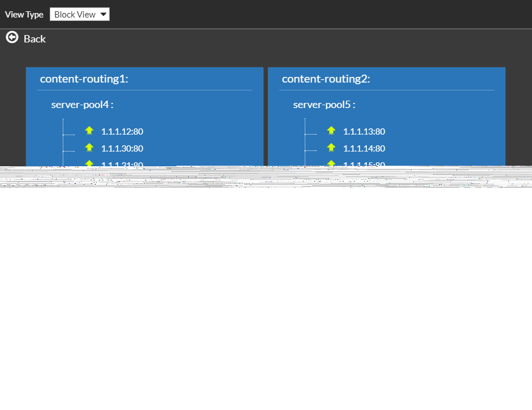
Task: Click the server entry 1.1.1.12:80
Action: (122, 131)
